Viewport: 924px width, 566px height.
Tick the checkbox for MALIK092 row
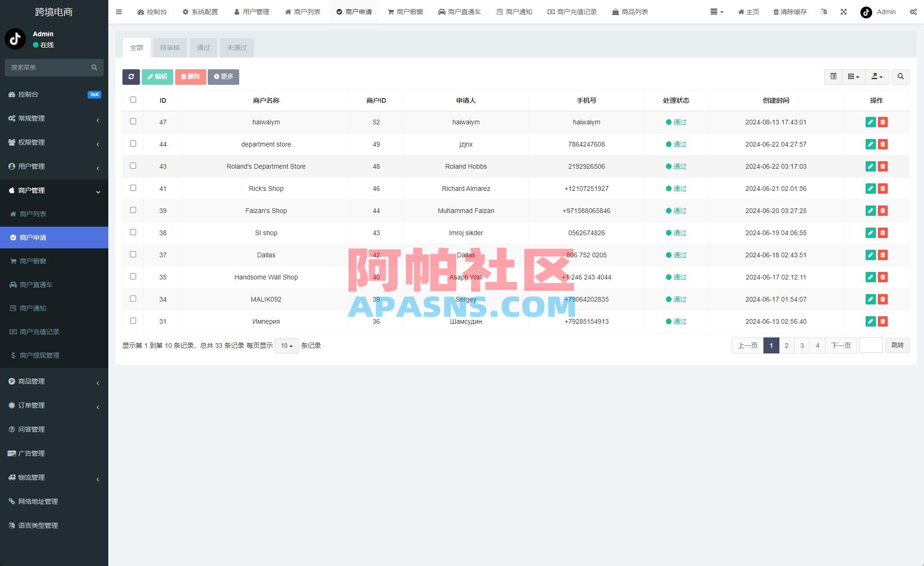tap(133, 298)
